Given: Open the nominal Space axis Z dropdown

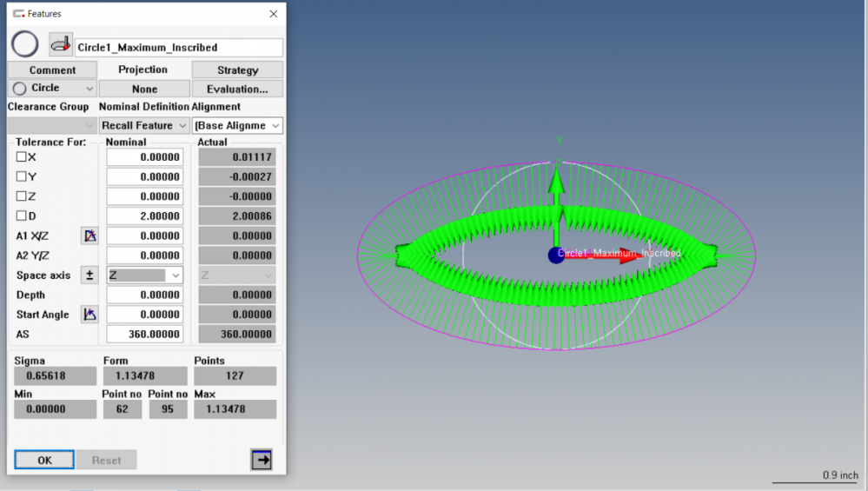Looking at the screenshot, I should (144, 275).
